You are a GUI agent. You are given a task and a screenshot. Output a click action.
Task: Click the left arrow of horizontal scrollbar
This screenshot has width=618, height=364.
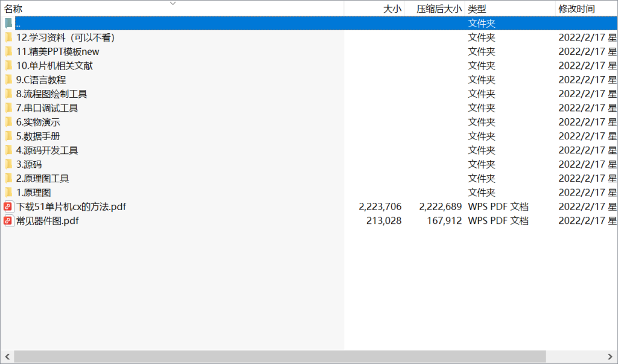coord(7,357)
